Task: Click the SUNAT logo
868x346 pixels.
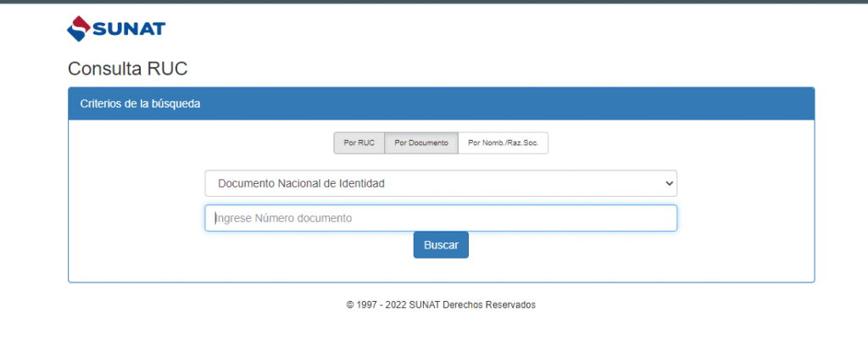Action: coord(116,28)
